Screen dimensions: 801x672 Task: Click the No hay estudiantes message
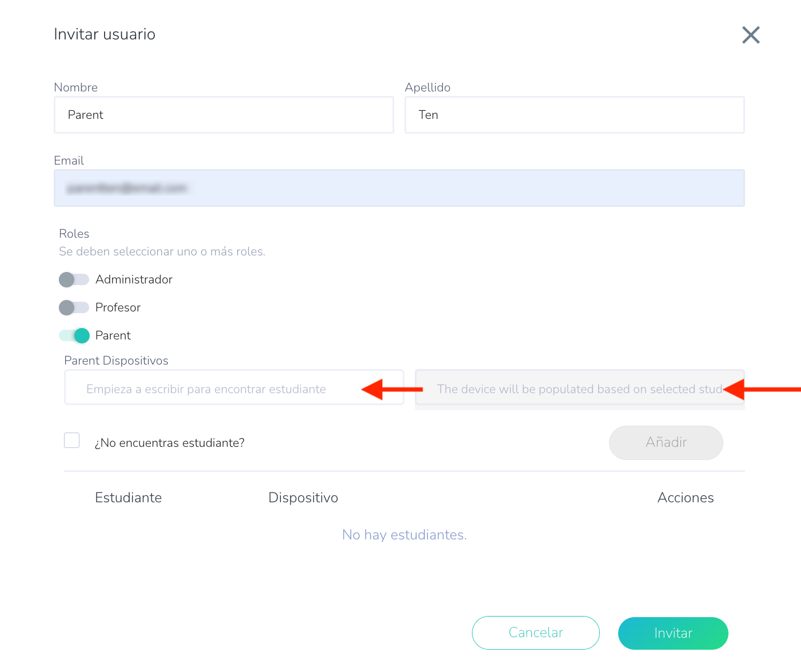tap(404, 535)
